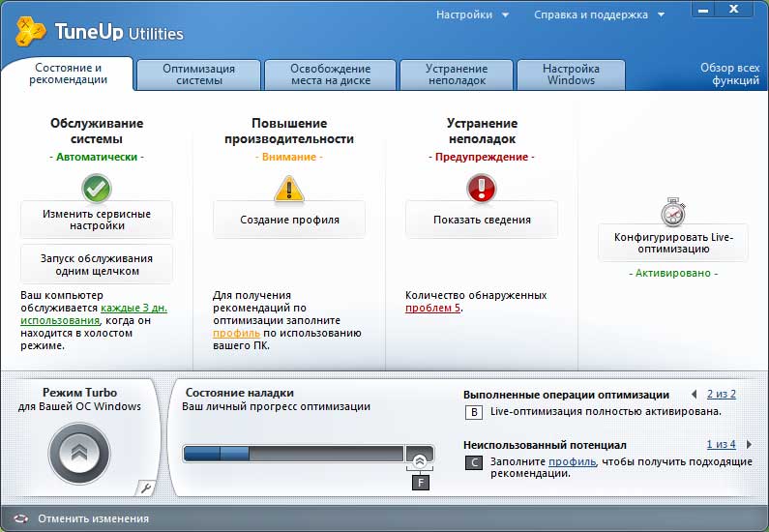This screenshot has width=769, height=532.
Task: Open Обзор всех функций overview
Action: (x=729, y=74)
